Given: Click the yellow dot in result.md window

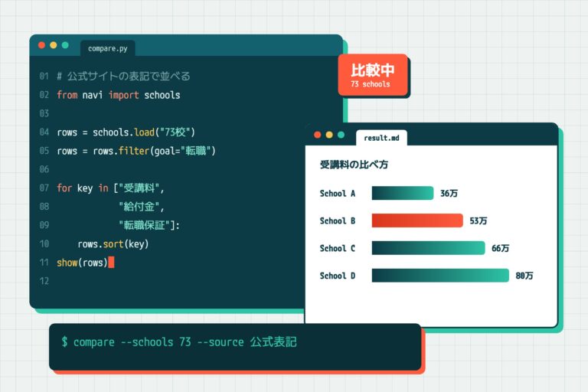Looking at the screenshot, I should click(329, 135).
